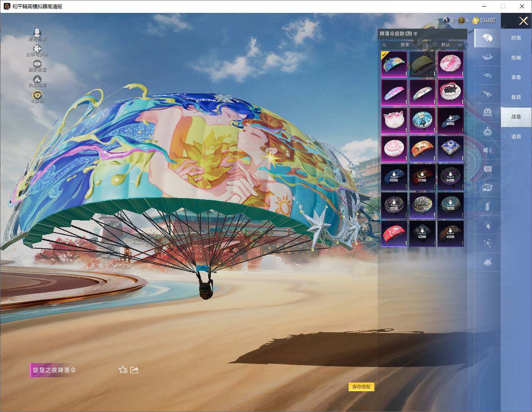This screenshot has height=412, width=532.
Task: Open the emoji face category icon
Action: [x=487, y=113]
